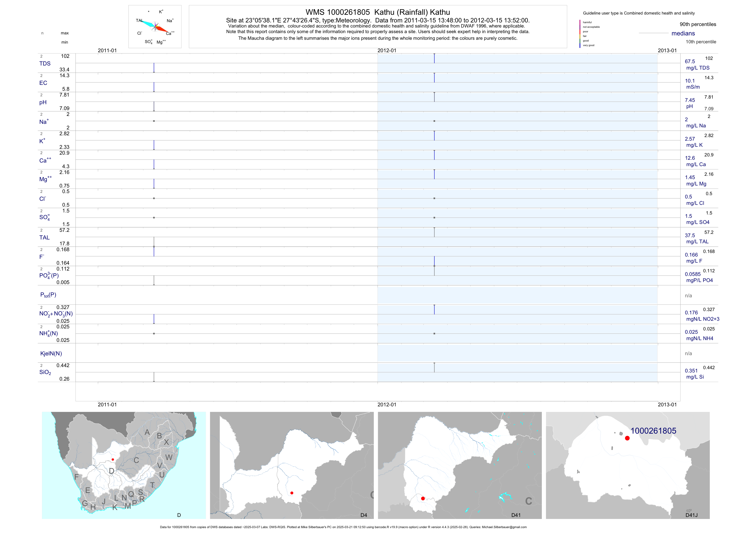This screenshot has width=756, height=535.
Task: Click the 90th percentiles legend text
Action: click(x=698, y=24)
